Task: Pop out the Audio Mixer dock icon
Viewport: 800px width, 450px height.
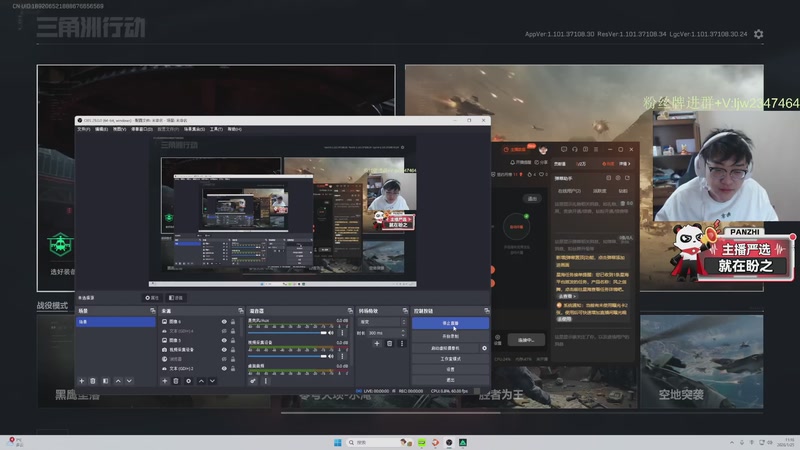Action: [349, 311]
